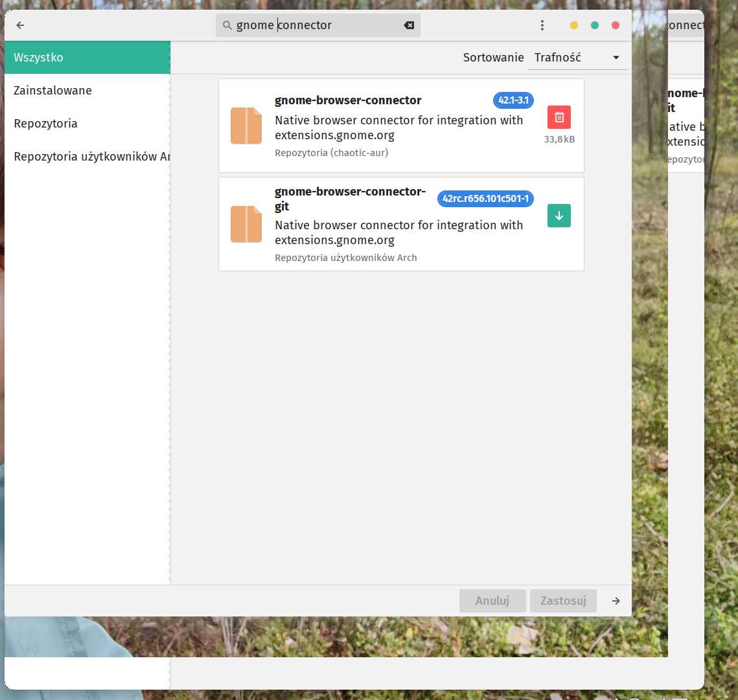
Task: Click the Sortowanie label
Action: pos(493,58)
